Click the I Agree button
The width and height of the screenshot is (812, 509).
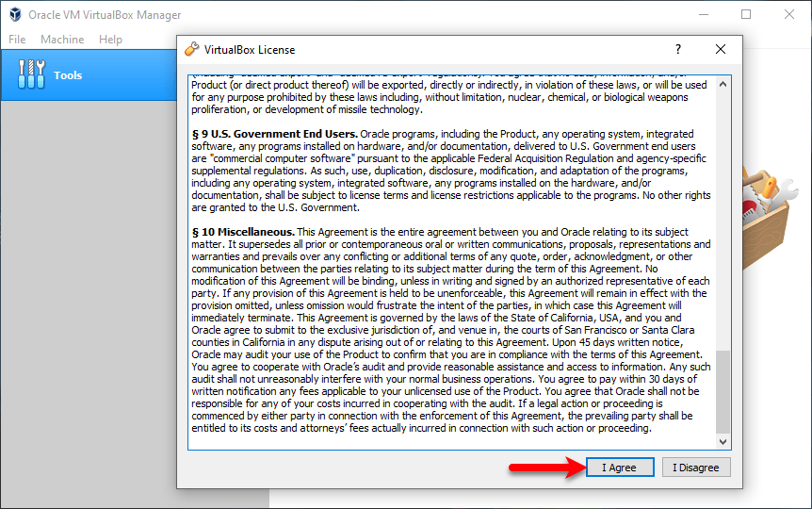620,467
